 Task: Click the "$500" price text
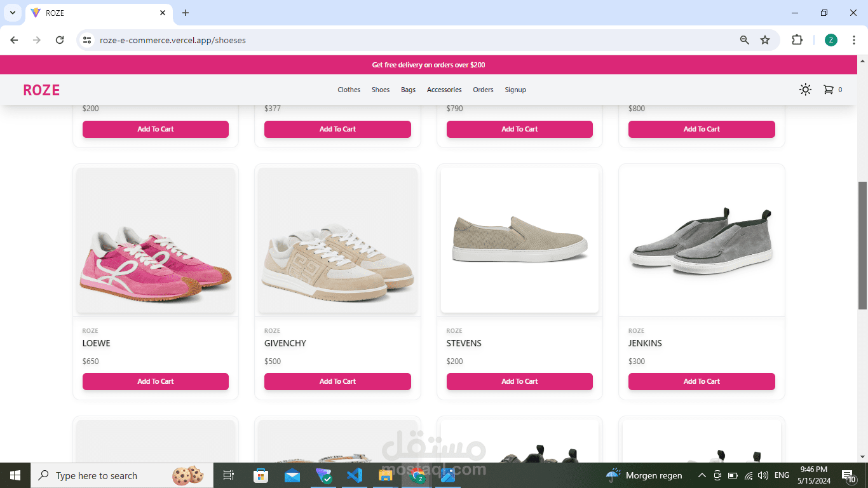coord(273,362)
